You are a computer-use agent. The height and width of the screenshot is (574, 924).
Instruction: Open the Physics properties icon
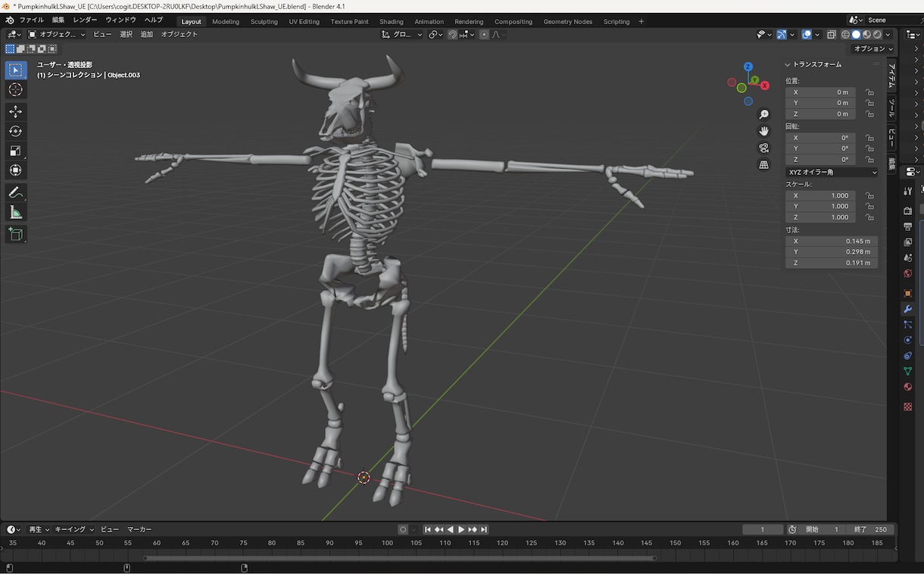[907, 341]
